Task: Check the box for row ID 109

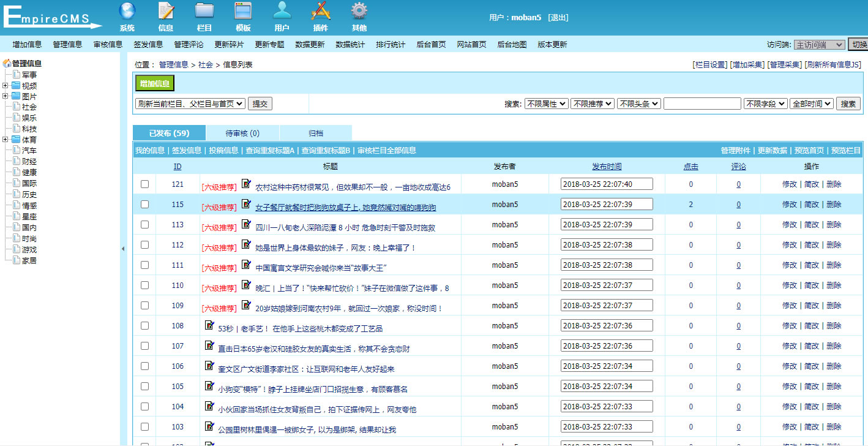Action: point(144,305)
